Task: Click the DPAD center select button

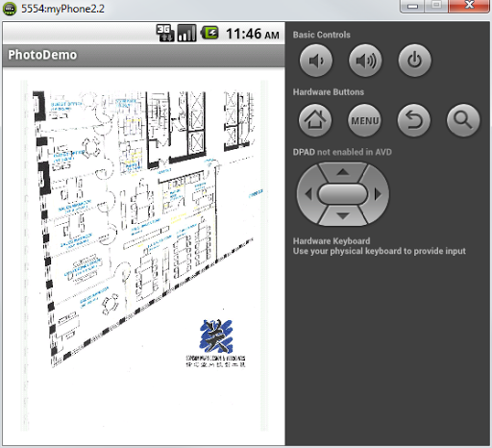Action: pyautogui.click(x=343, y=194)
